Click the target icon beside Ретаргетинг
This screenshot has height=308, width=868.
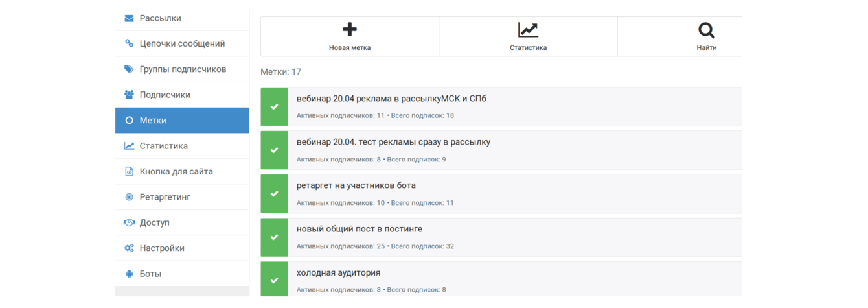[x=129, y=197]
